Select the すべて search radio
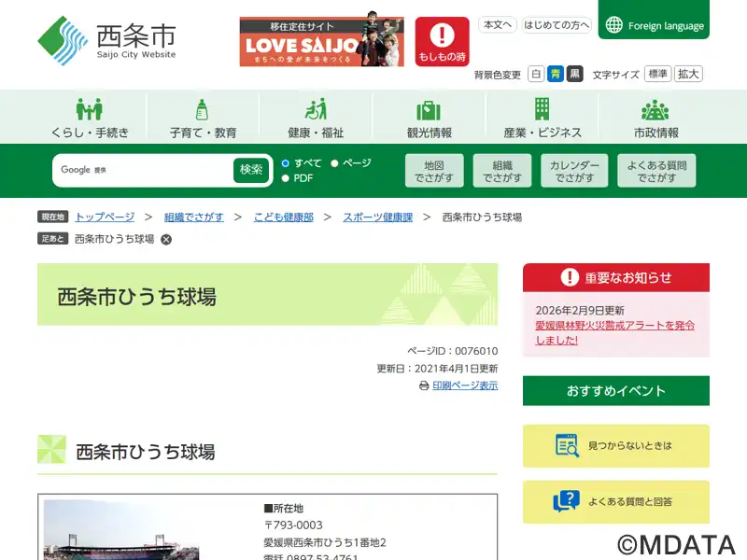747x560 pixels. [x=286, y=163]
